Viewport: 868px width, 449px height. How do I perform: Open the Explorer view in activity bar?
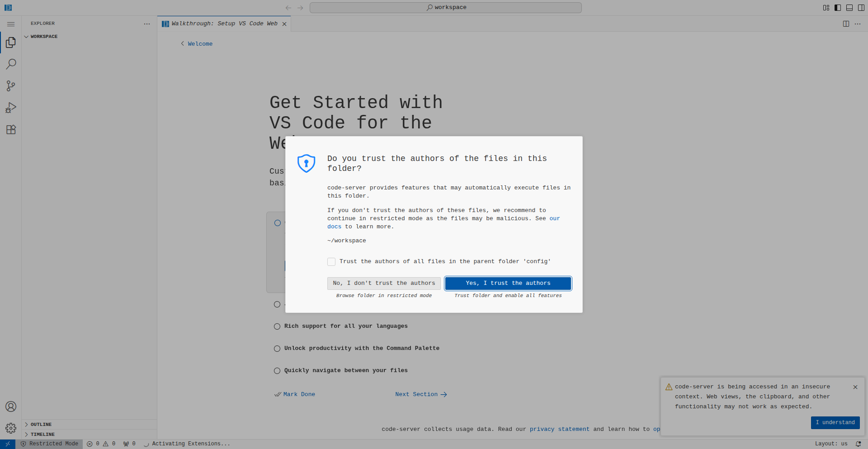point(11,43)
